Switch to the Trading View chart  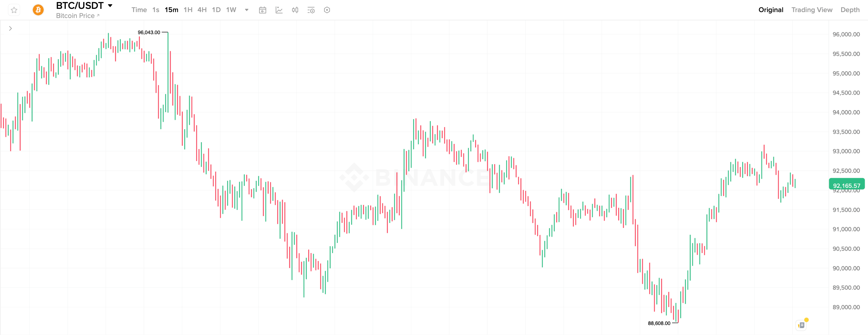812,10
